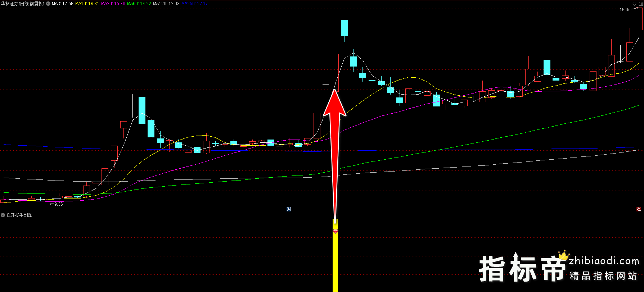Click the yellow signal bar in sub-chart
This screenshot has height=292, width=644.
click(x=335, y=256)
